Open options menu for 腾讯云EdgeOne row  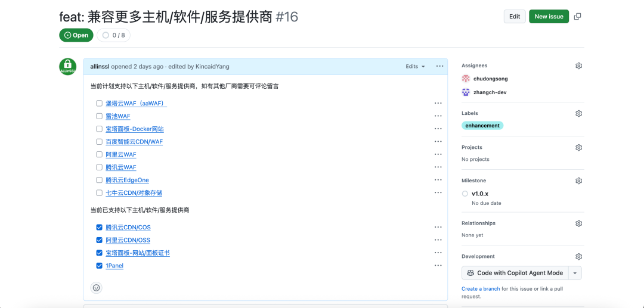point(438,180)
